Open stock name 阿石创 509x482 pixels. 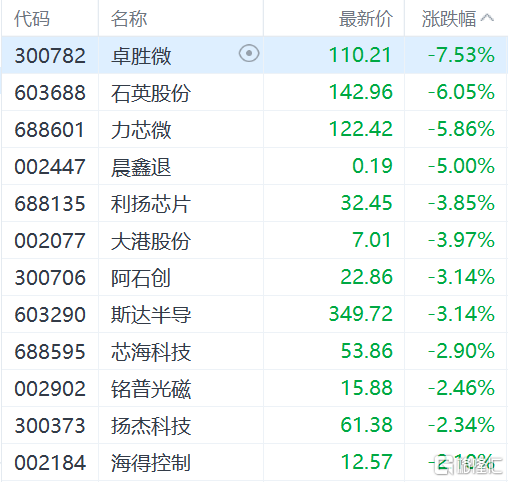click(141, 278)
